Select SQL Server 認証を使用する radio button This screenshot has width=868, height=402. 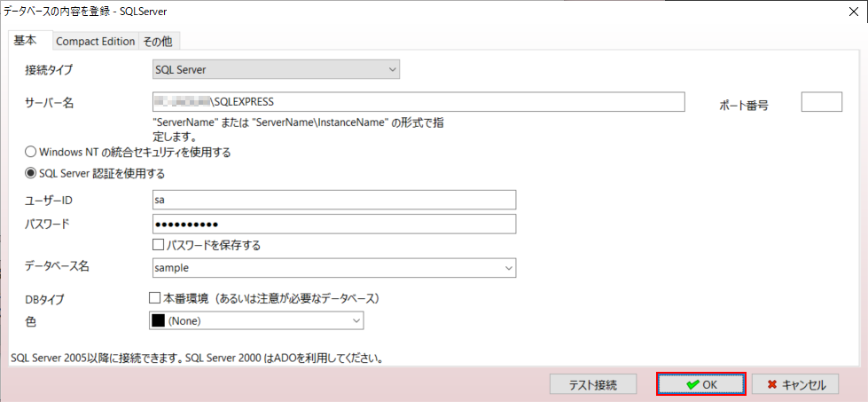point(95,174)
